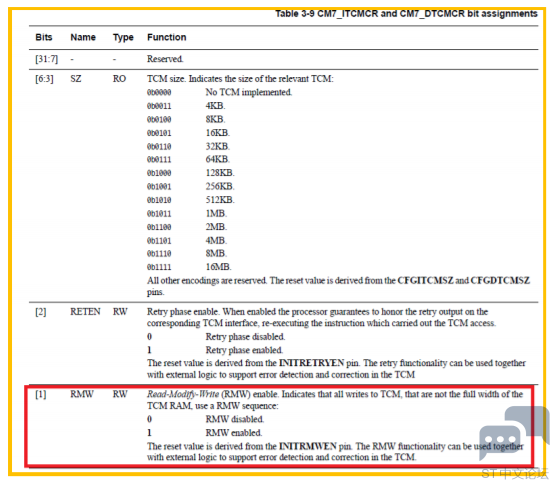The image size is (558, 489).
Task: Click the 'Name' column header
Action: click(x=83, y=37)
